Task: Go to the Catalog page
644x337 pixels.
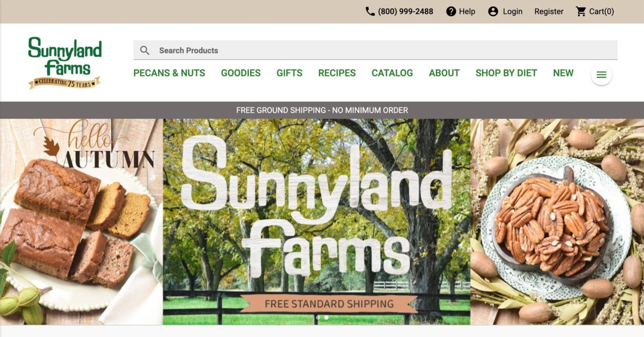Action: tap(392, 73)
